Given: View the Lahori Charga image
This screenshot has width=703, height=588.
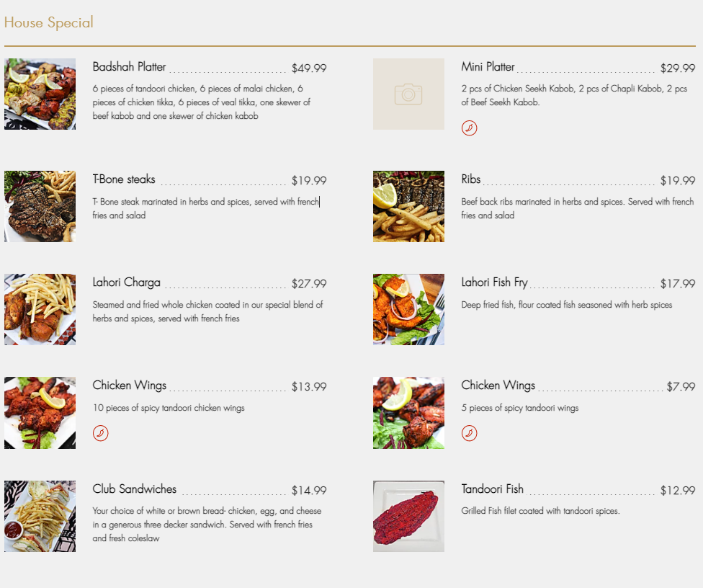Looking at the screenshot, I should tap(40, 309).
